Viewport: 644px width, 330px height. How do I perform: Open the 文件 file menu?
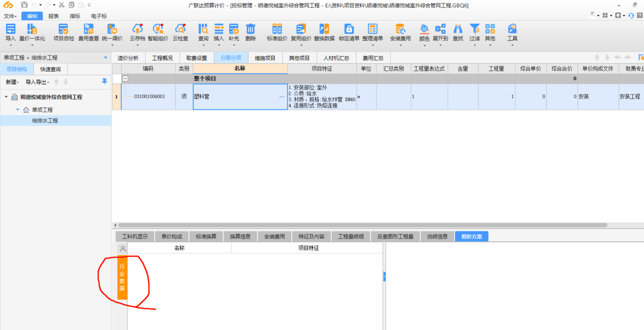click(10, 16)
